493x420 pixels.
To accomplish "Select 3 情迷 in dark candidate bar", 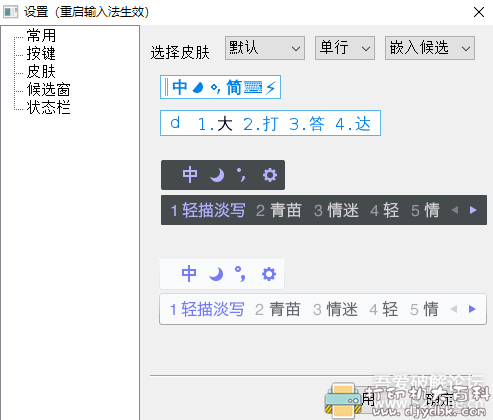I will [336, 210].
